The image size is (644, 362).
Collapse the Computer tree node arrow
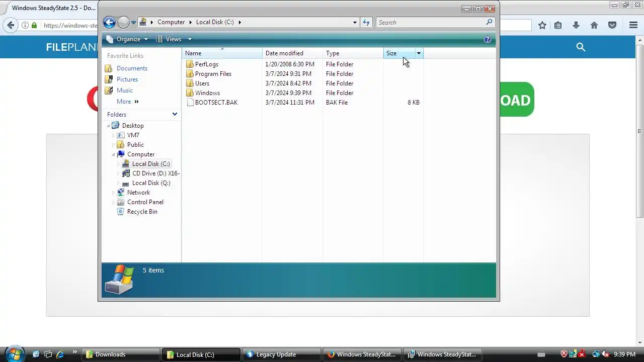click(x=113, y=155)
